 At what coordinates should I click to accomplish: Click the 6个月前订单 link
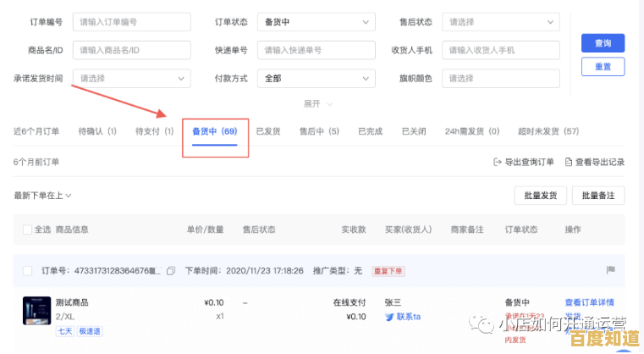click(x=36, y=163)
